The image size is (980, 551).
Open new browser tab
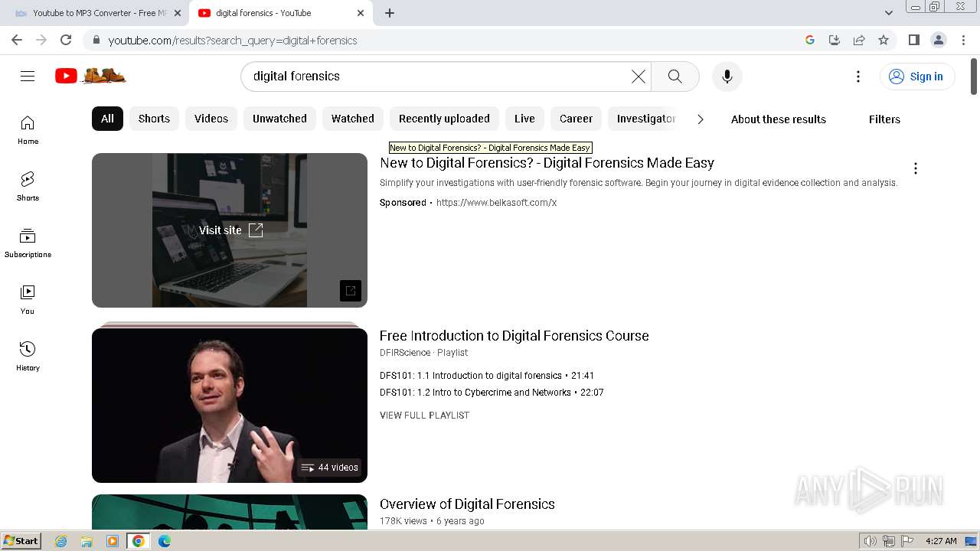tap(390, 13)
